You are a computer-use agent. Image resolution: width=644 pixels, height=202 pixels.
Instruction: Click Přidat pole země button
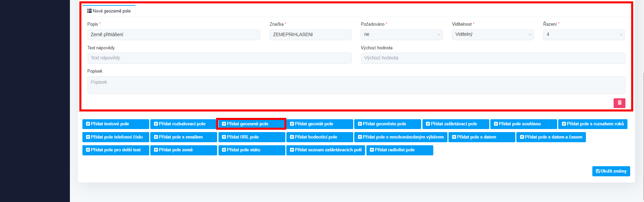point(183,150)
